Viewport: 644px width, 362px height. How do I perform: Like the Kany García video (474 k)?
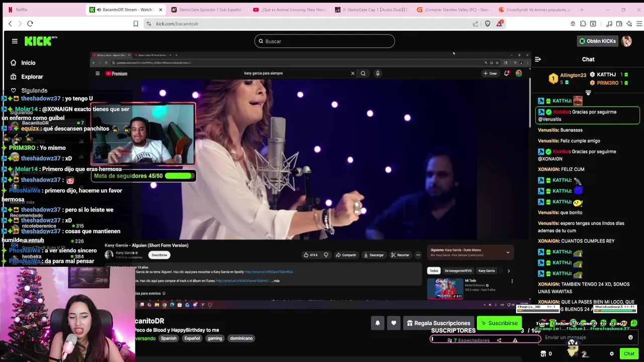pos(311,255)
